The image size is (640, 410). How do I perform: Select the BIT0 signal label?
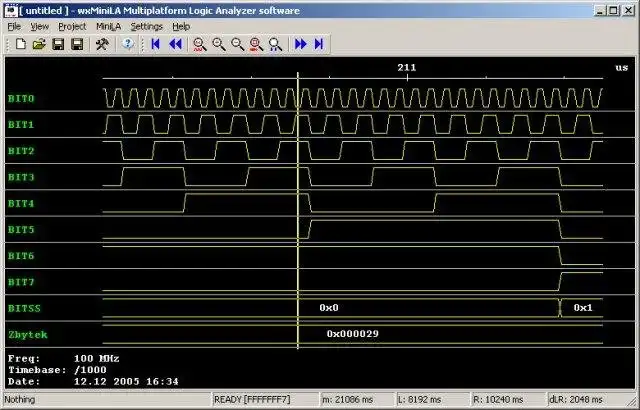pos(21,99)
